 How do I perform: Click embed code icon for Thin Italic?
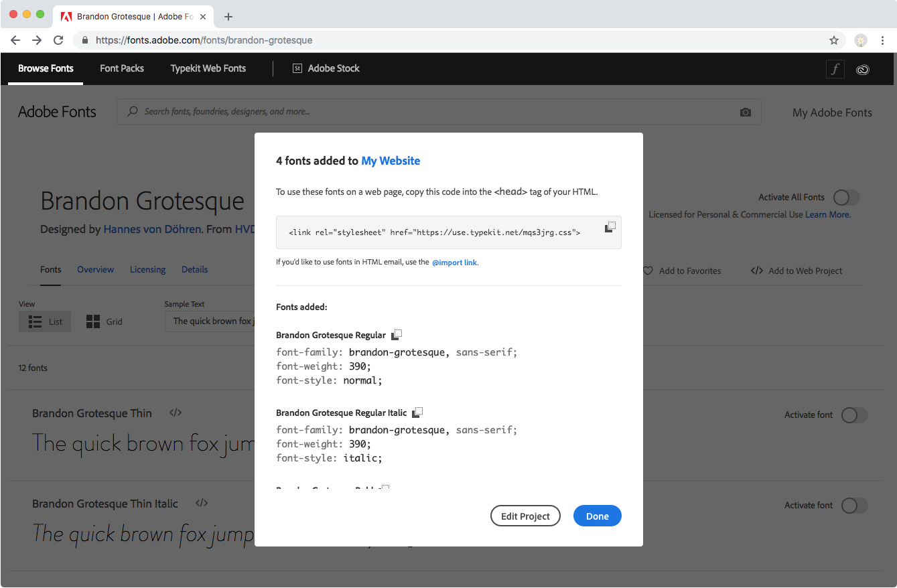pyautogui.click(x=202, y=503)
